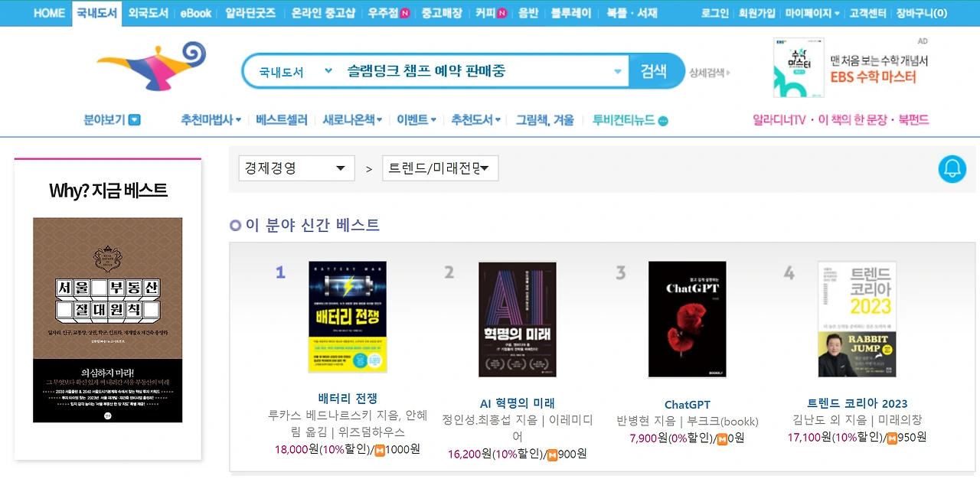
Task: Open the AI 혁명의 미래 book title link
Action: (518, 403)
